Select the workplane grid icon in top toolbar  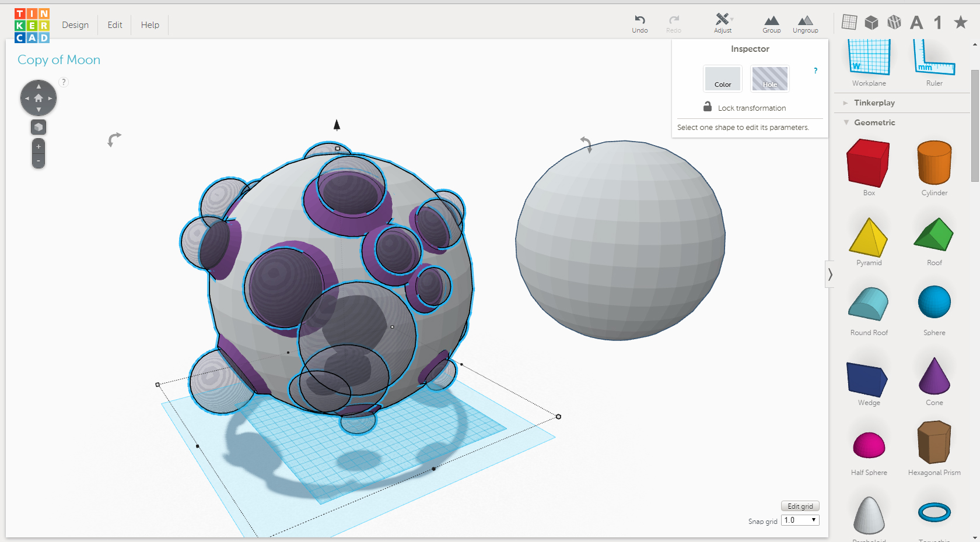pos(849,22)
